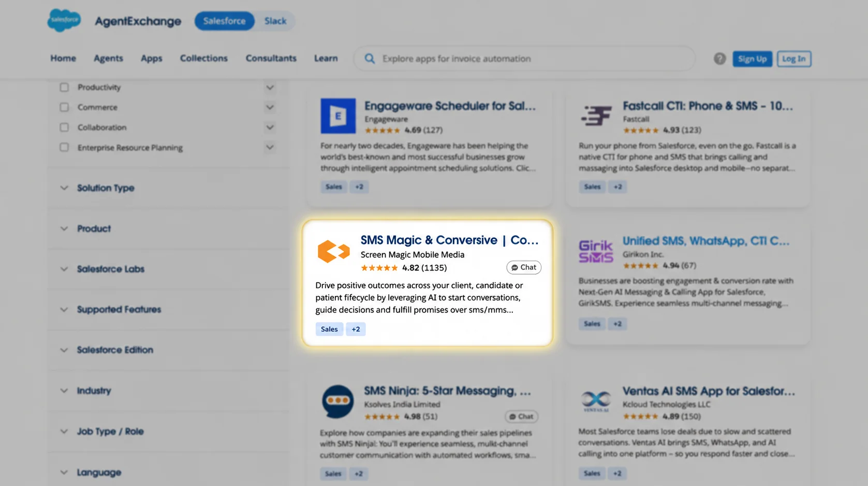Expand the Productivity category chevron
Viewport: 868px width, 486px height.
(270, 88)
